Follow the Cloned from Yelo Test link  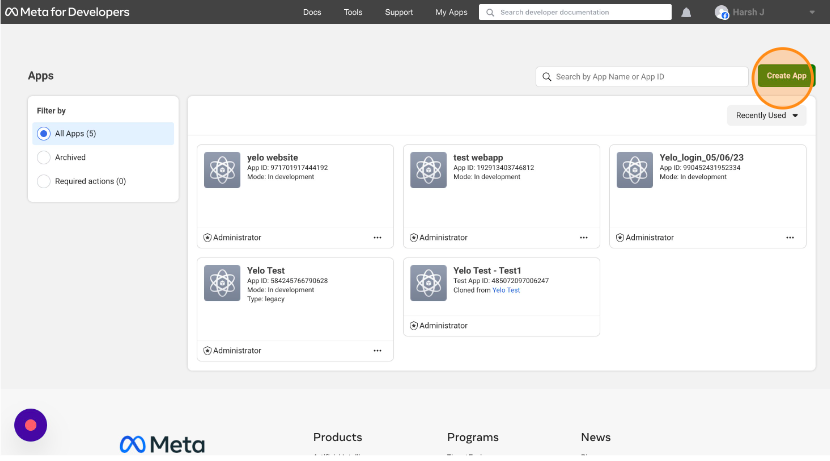[506, 290]
